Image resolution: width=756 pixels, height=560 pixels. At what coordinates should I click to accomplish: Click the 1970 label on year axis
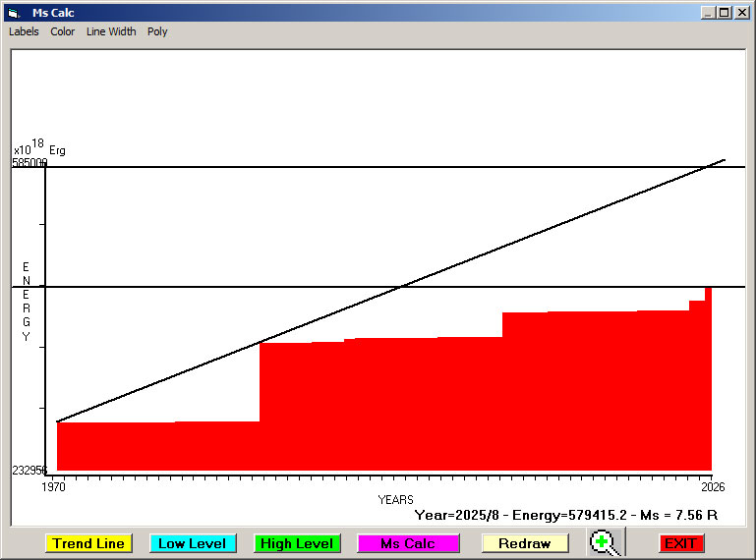tap(53, 486)
